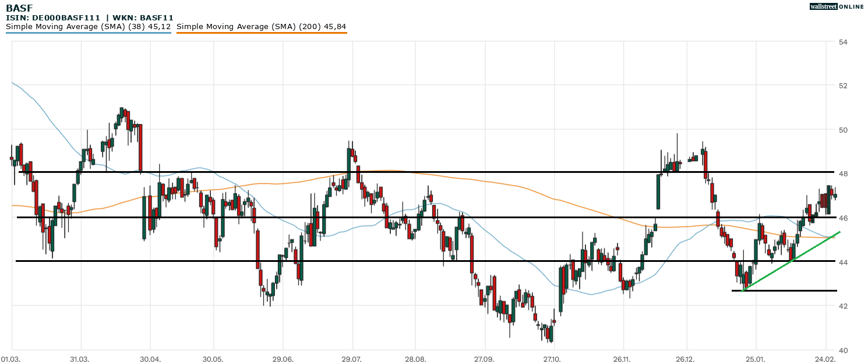Click the 40 price axis label
Viewport: 868px width, 362px height.
(x=842, y=350)
